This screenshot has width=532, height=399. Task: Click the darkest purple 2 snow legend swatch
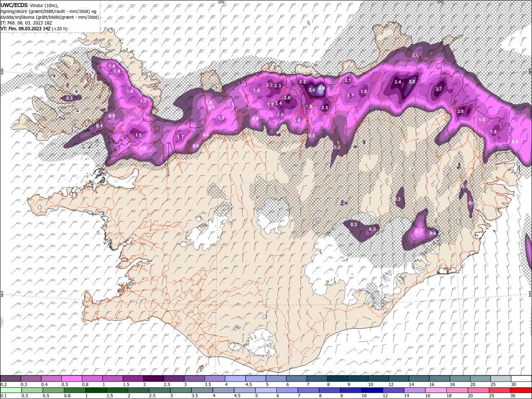click(x=153, y=379)
